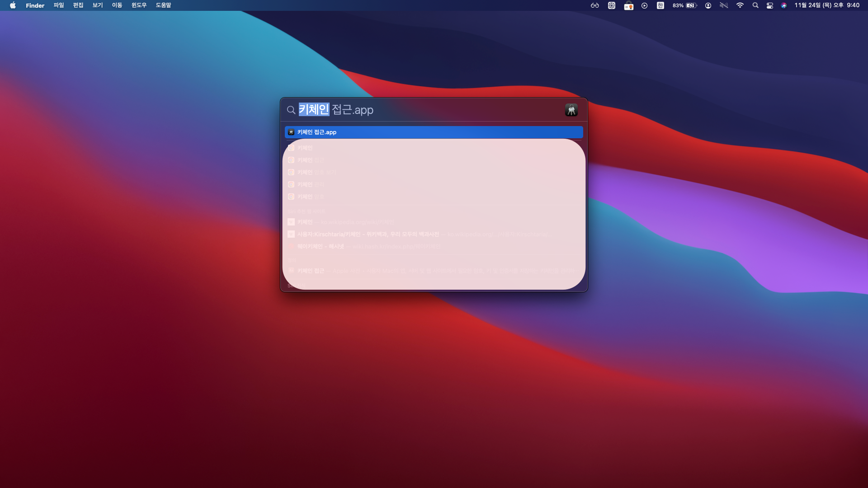Open Control Center toggles icon
The height and width of the screenshot is (488, 868).
pos(769,5)
